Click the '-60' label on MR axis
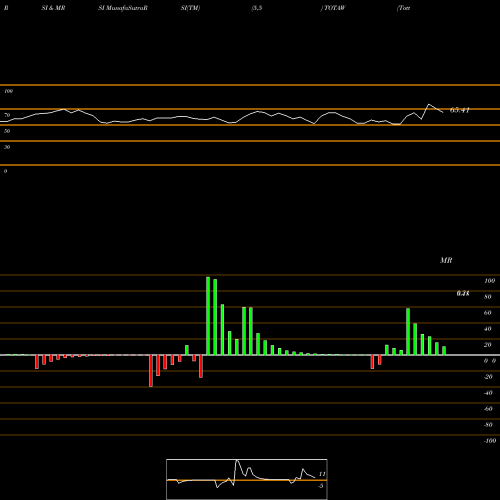The image size is (500, 500). pyautogui.click(x=488, y=409)
